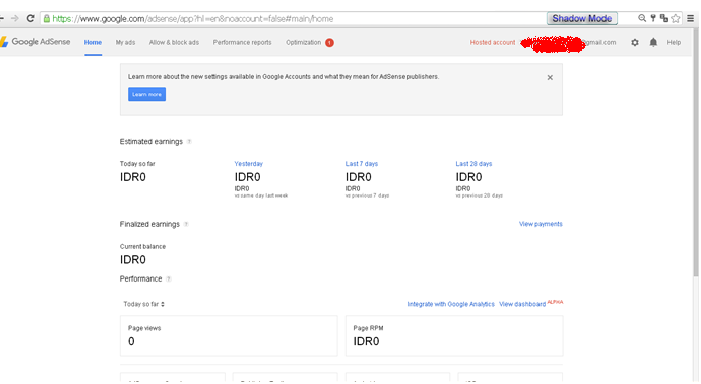Reload the page with the refresh icon
The image size is (701, 384).
coord(30,18)
